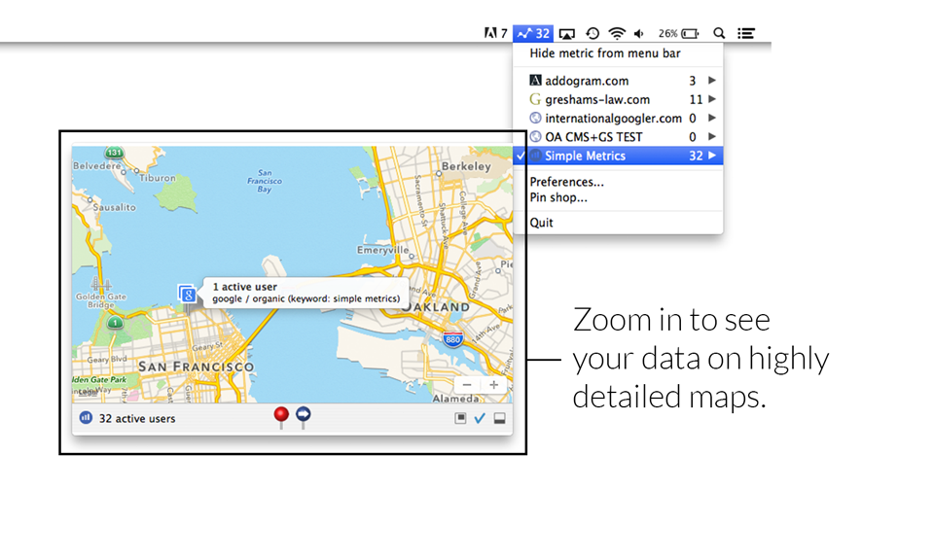Click the count 3 beside addogram.com
934x560 pixels.
(692, 81)
